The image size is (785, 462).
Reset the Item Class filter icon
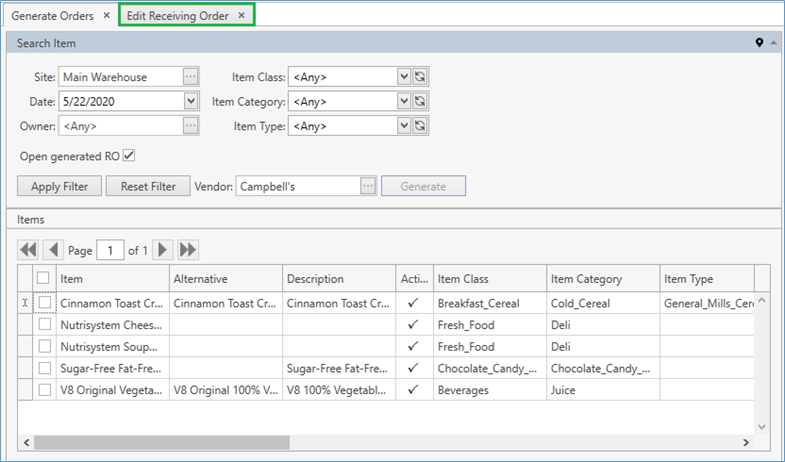pyautogui.click(x=421, y=76)
